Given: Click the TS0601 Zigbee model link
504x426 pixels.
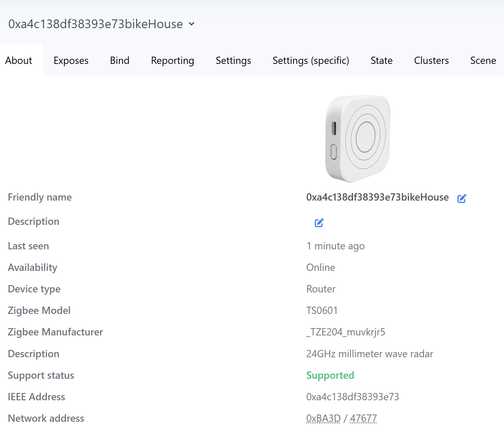Looking at the screenshot, I should coord(322,311).
